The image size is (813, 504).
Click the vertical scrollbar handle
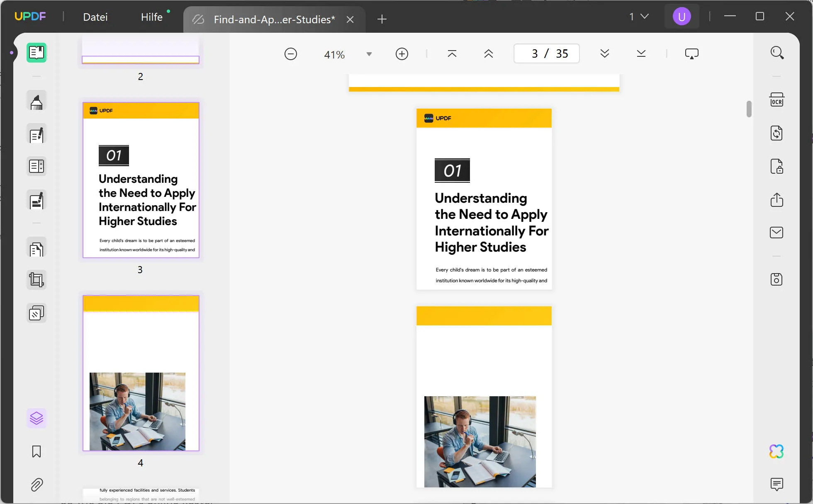pyautogui.click(x=749, y=109)
